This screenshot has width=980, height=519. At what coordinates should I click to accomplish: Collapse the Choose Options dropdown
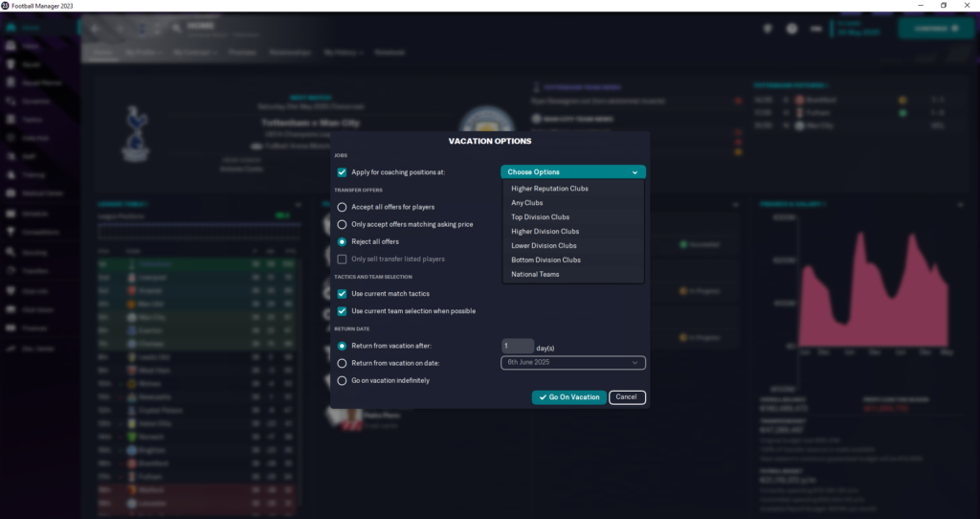(572, 172)
